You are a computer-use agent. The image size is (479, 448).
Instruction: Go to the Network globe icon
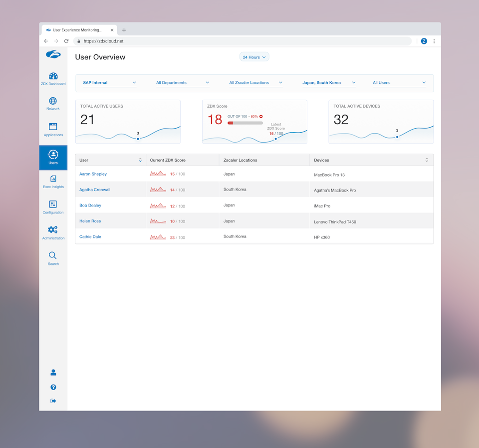point(53,101)
